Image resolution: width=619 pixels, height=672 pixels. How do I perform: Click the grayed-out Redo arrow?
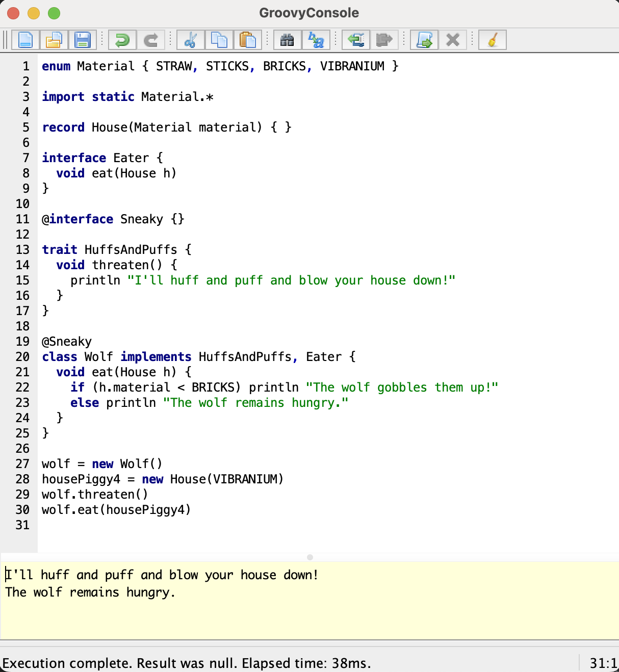tap(151, 40)
